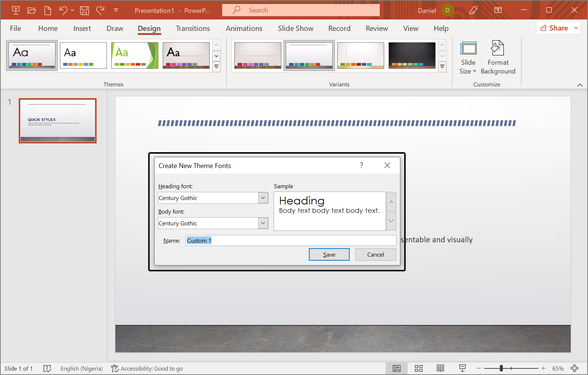Click the Format Background icon
Viewport: 588px width, 375px height.
point(498,58)
